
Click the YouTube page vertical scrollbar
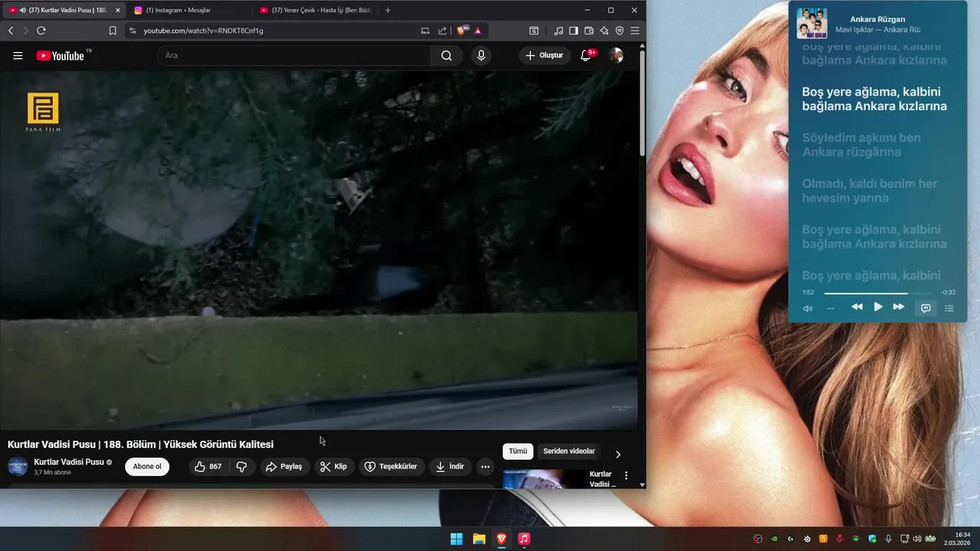click(642, 103)
